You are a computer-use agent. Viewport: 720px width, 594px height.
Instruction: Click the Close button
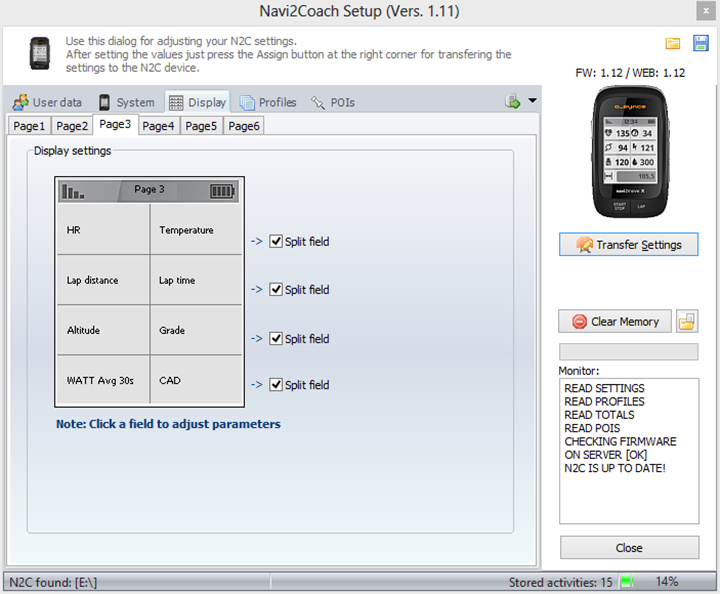630,548
